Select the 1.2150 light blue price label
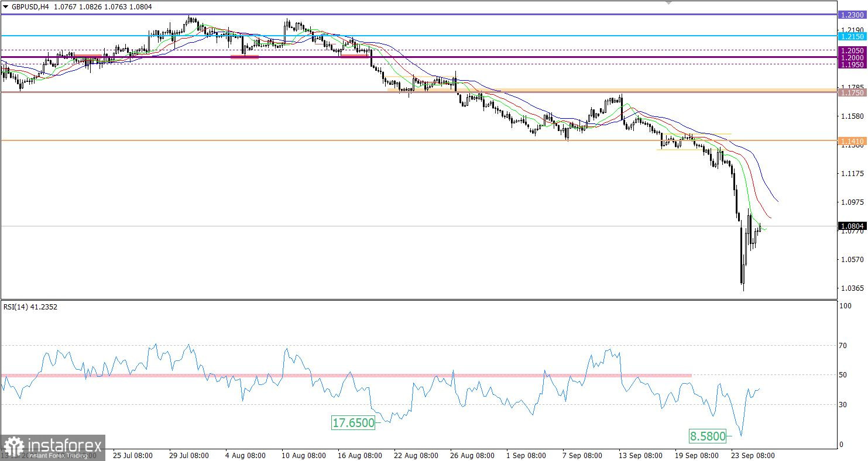Screen dimensions: 868x461 click(x=852, y=36)
